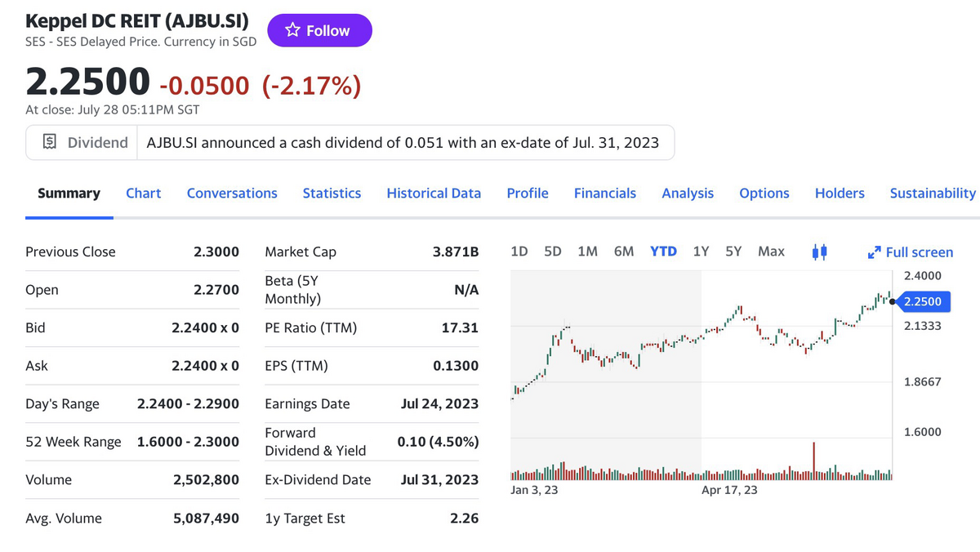
Task: Select the 5D chart range
Action: pos(552,252)
